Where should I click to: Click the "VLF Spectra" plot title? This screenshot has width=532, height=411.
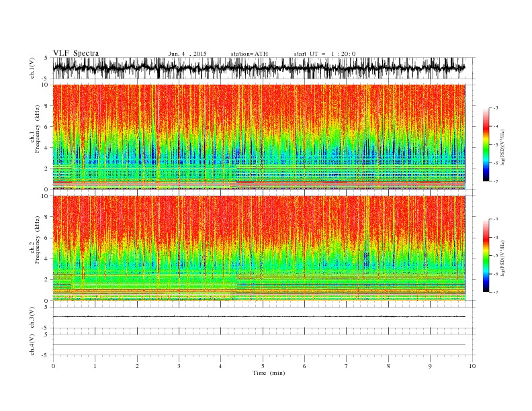76,53
